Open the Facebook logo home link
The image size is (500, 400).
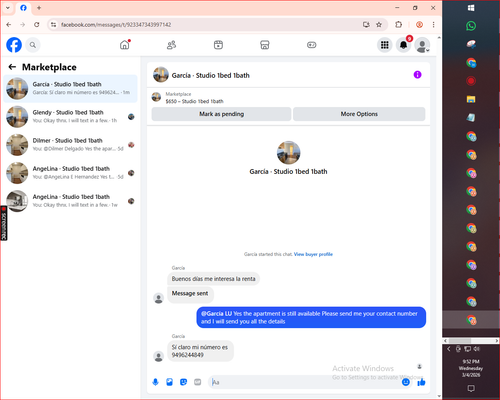click(14, 45)
